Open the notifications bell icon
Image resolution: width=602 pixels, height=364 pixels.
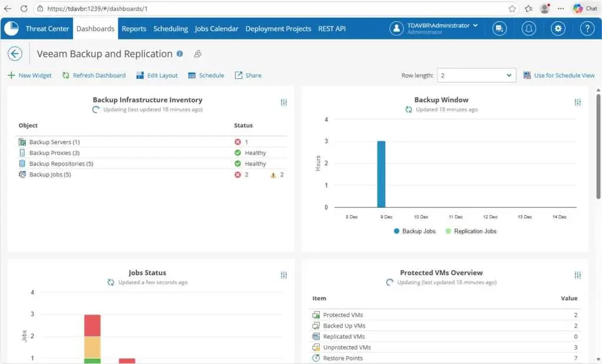[x=529, y=28]
